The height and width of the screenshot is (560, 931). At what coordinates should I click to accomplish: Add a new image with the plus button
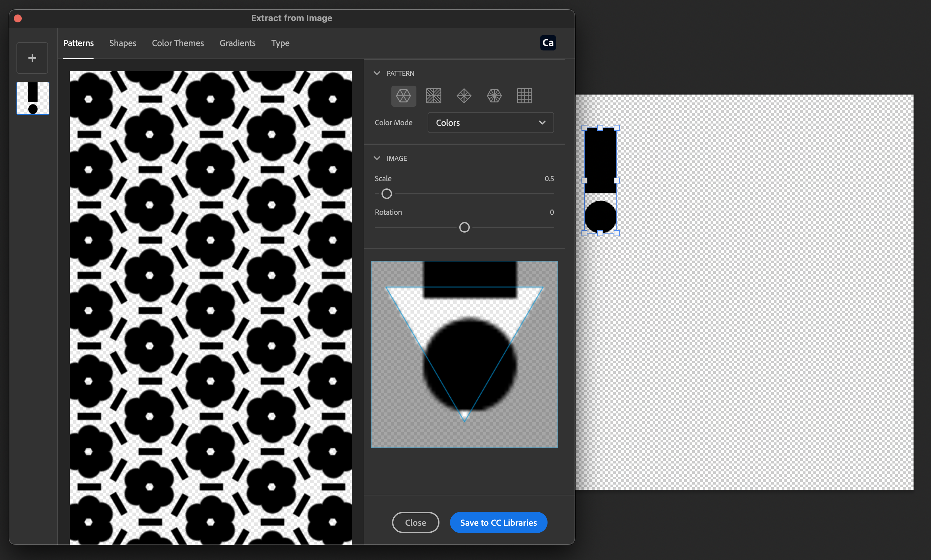point(32,57)
